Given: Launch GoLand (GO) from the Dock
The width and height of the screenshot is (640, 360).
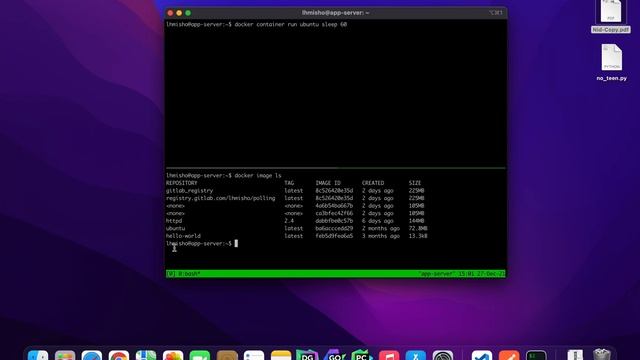Looking at the screenshot, I should tap(335, 355).
